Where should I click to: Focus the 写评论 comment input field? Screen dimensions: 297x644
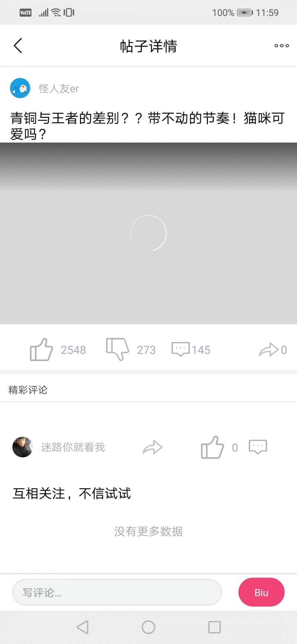point(117,592)
